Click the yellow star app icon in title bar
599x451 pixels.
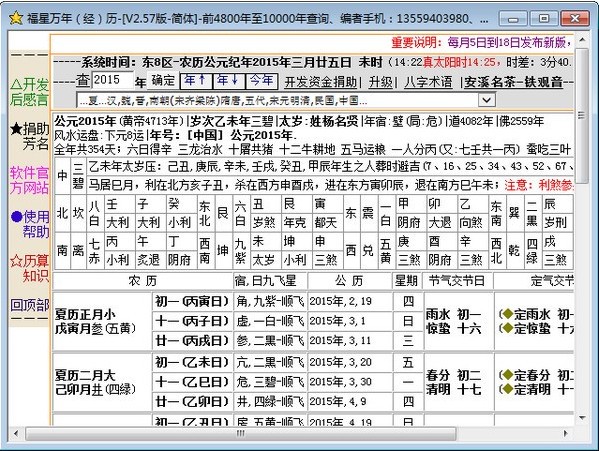pos(16,18)
